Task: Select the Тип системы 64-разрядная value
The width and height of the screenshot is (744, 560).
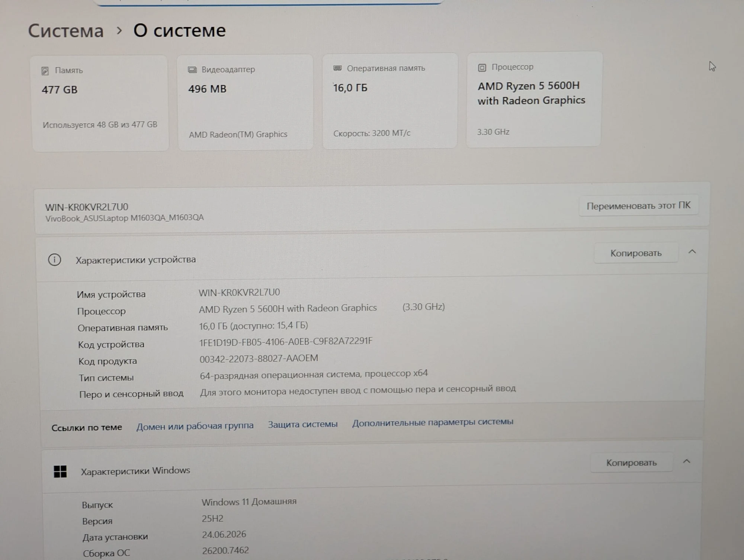Action: click(x=314, y=374)
